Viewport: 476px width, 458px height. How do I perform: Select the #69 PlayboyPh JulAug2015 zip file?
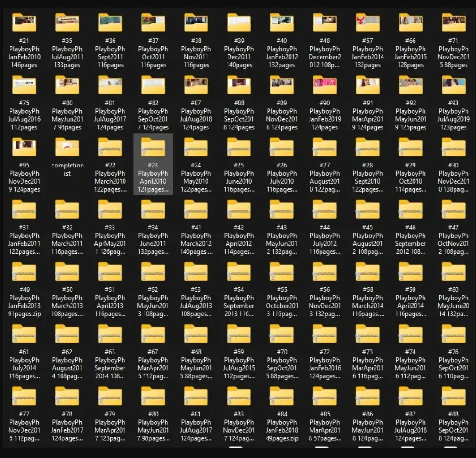click(239, 334)
